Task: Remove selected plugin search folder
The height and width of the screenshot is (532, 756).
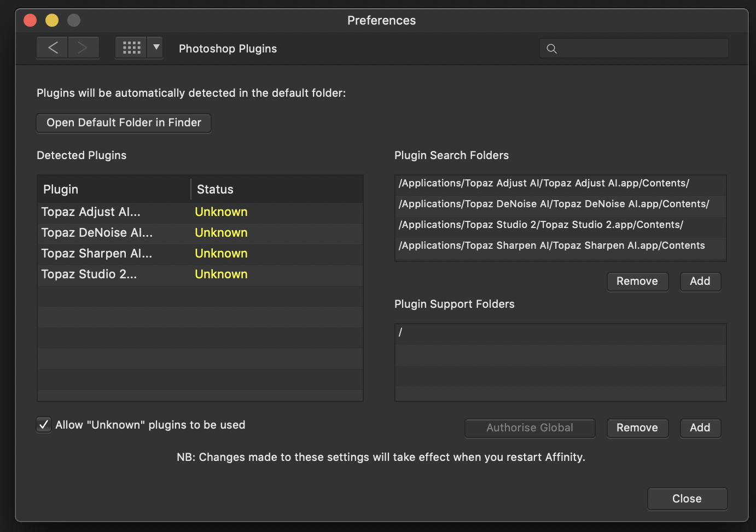Action: [637, 282]
